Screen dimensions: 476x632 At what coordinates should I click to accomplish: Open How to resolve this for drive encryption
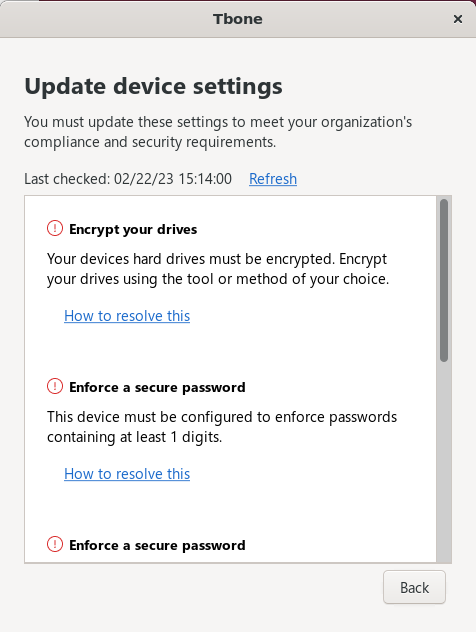point(127,316)
